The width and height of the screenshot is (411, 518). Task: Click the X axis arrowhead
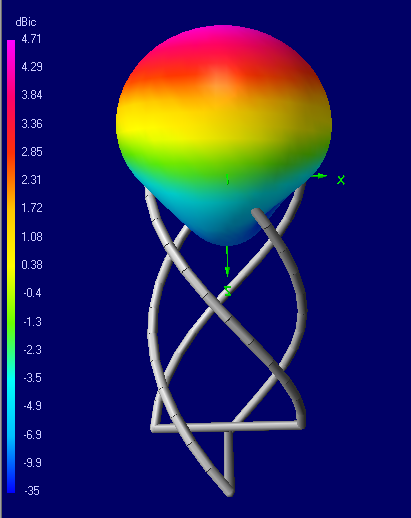coord(322,176)
